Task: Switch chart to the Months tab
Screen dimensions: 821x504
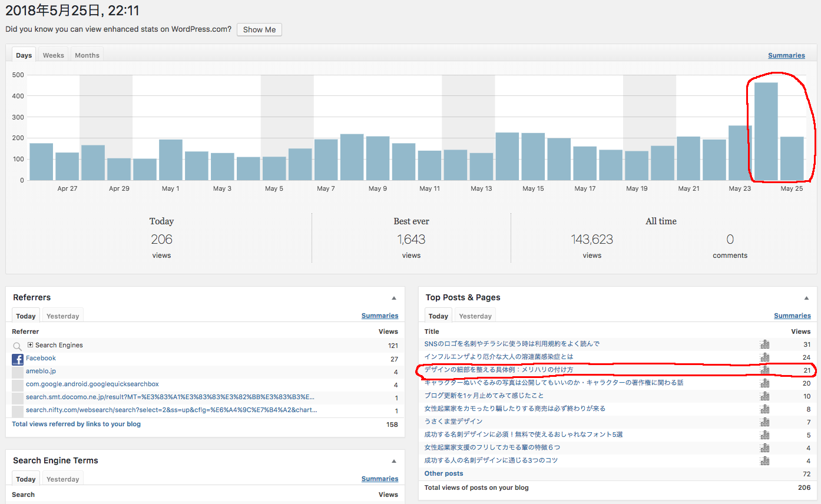Action: click(x=87, y=55)
